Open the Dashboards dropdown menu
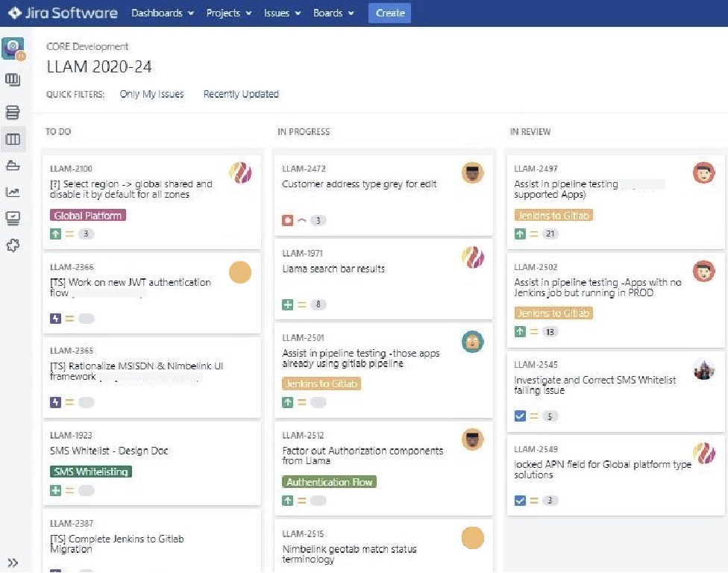The height and width of the screenshot is (573, 728). 163,13
